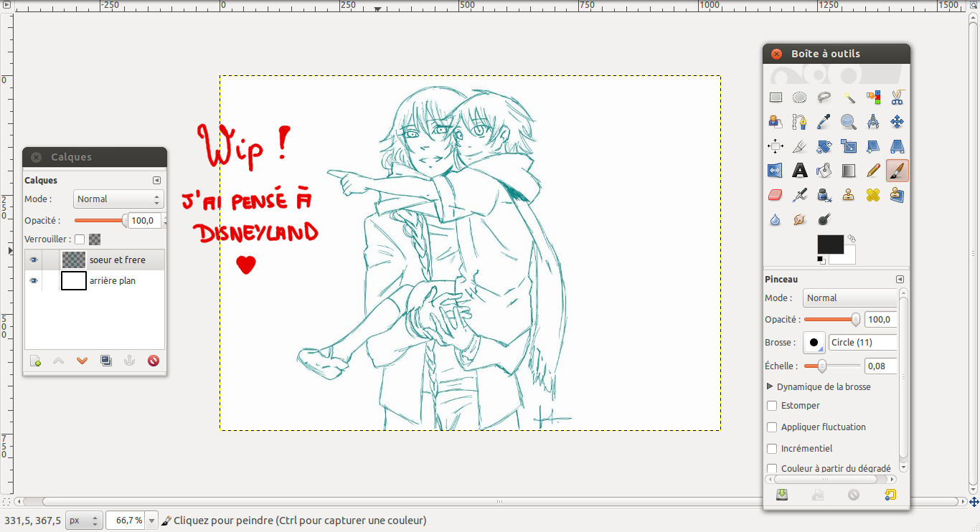Select the Bucket Fill tool
This screenshot has width=980, height=532.
(x=824, y=171)
